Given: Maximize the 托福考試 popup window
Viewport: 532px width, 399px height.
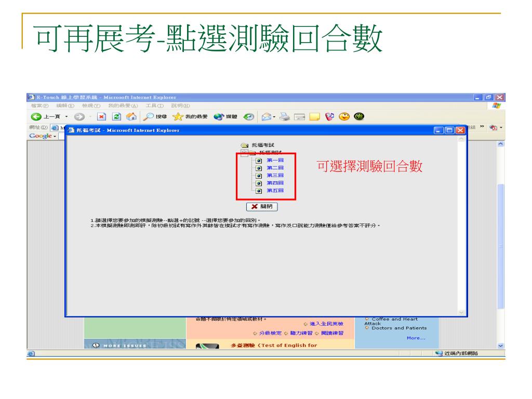Looking at the screenshot, I should tap(449, 130).
